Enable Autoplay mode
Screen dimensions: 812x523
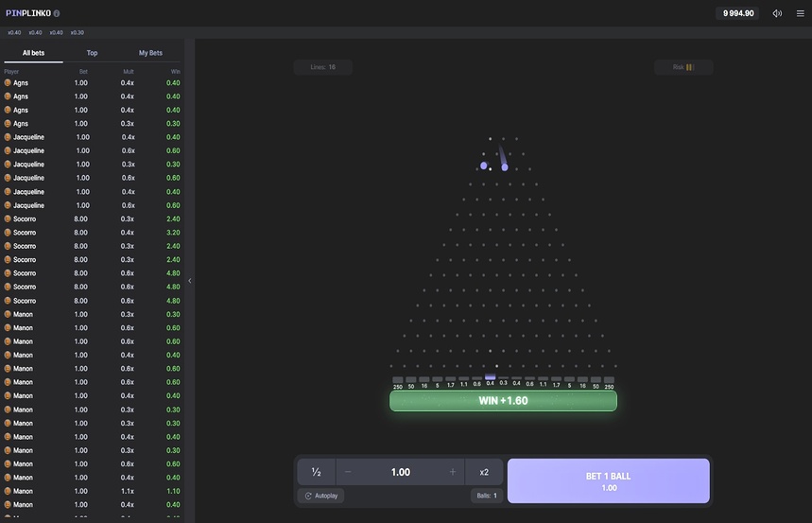(x=320, y=496)
